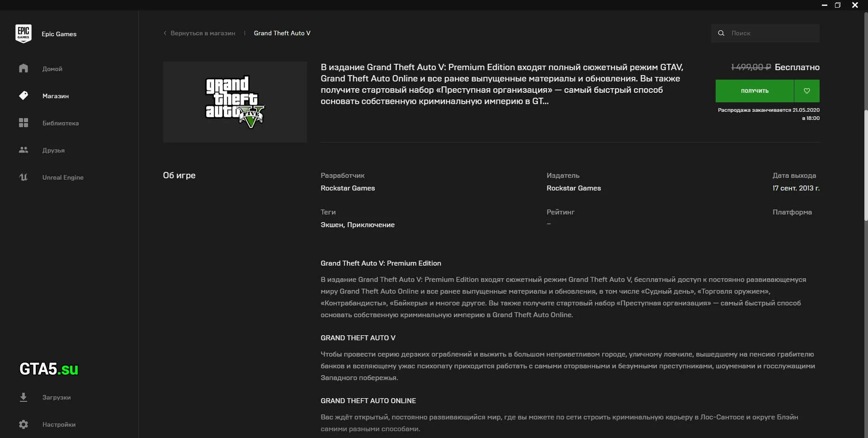Click the green Получить button

[x=755, y=91]
